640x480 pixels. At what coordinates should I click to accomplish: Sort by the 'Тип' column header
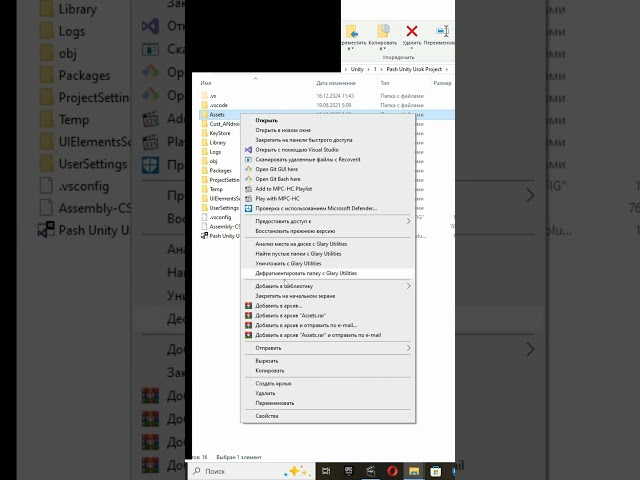coord(384,83)
